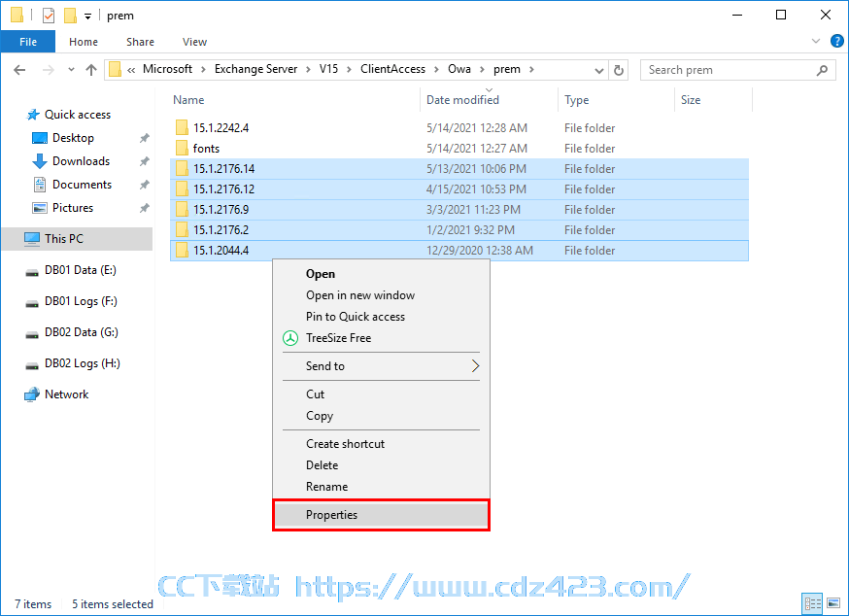Choose Copy from context menu

[x=381, y=416]
